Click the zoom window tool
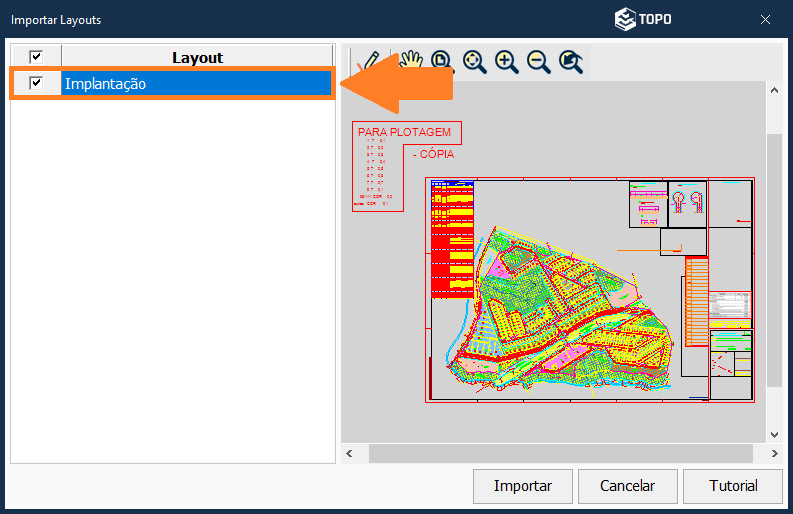Viewport: 793px width, 514px height. pyautogui.click(x=442, y=62)
